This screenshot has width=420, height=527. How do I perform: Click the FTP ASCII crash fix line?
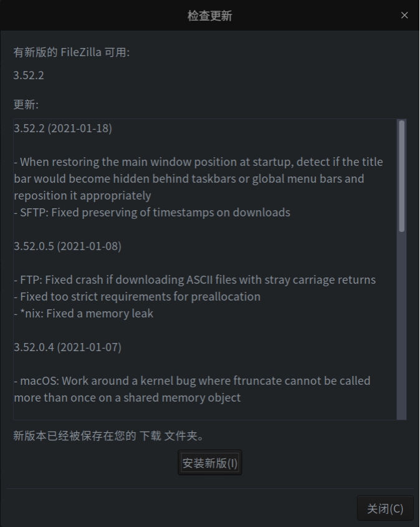[195, 279]
